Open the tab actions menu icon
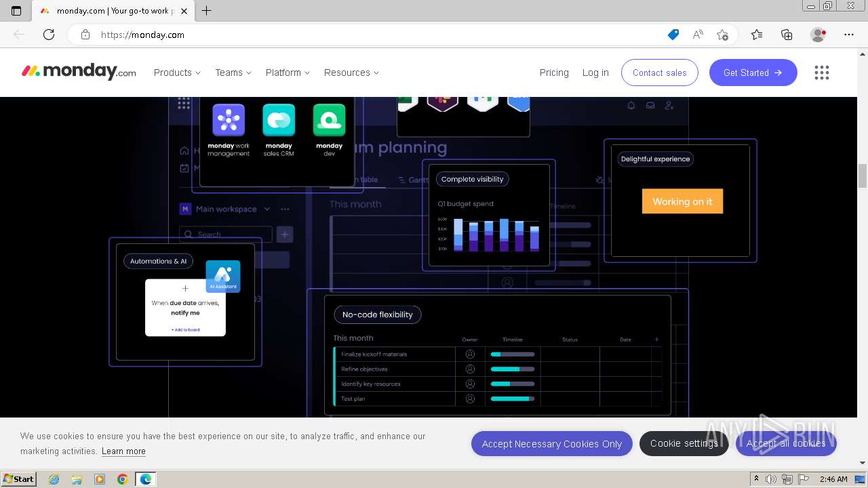 [x=16, y=11]
